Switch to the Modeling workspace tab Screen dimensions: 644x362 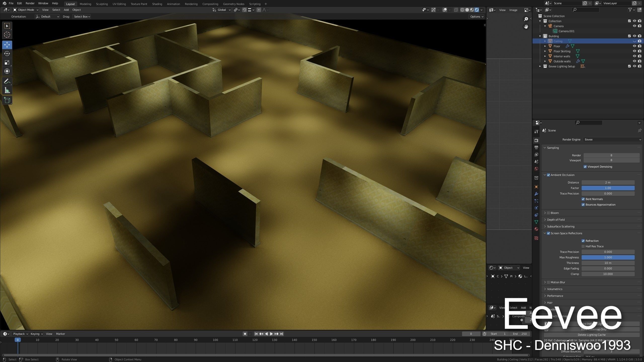click(x=85, y=4)
